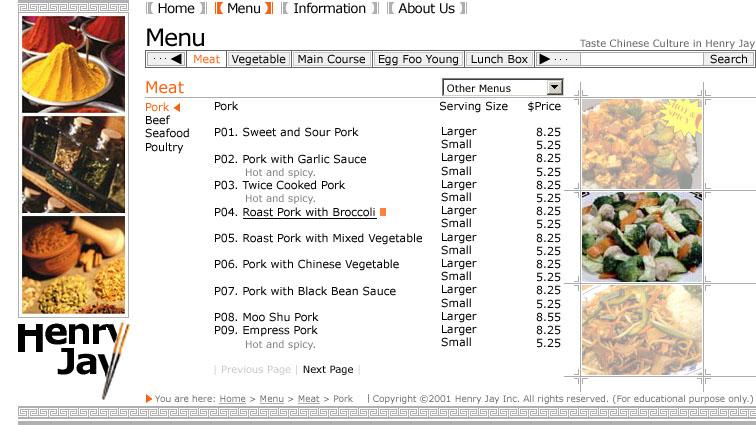Click the left arrow category scroll button
The width and height of the screenshot is (756, 425).
point(166,59)
